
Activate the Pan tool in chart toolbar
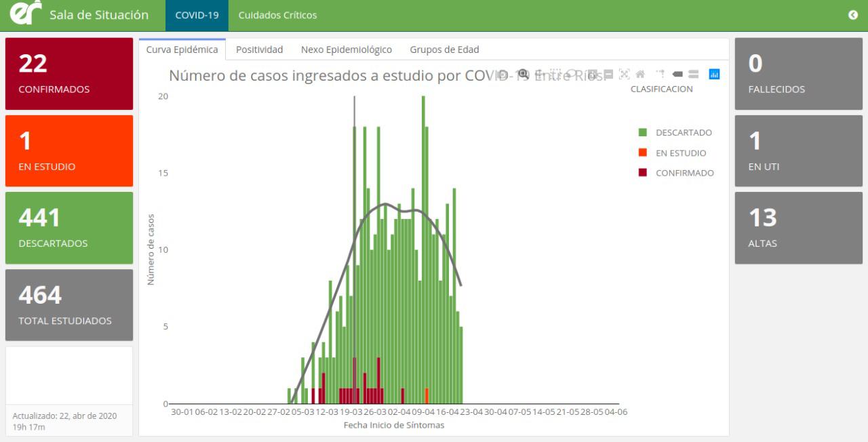point(540,74)
